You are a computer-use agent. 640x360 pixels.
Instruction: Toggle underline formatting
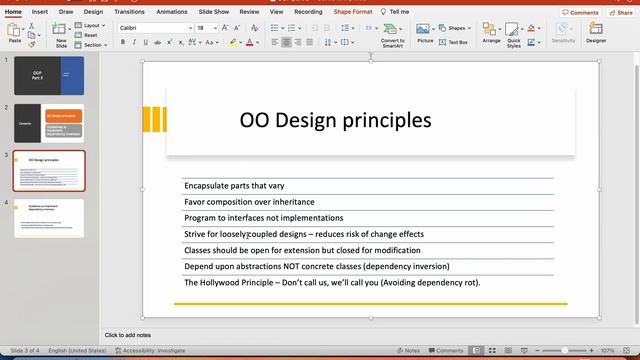tap(146, 42)
